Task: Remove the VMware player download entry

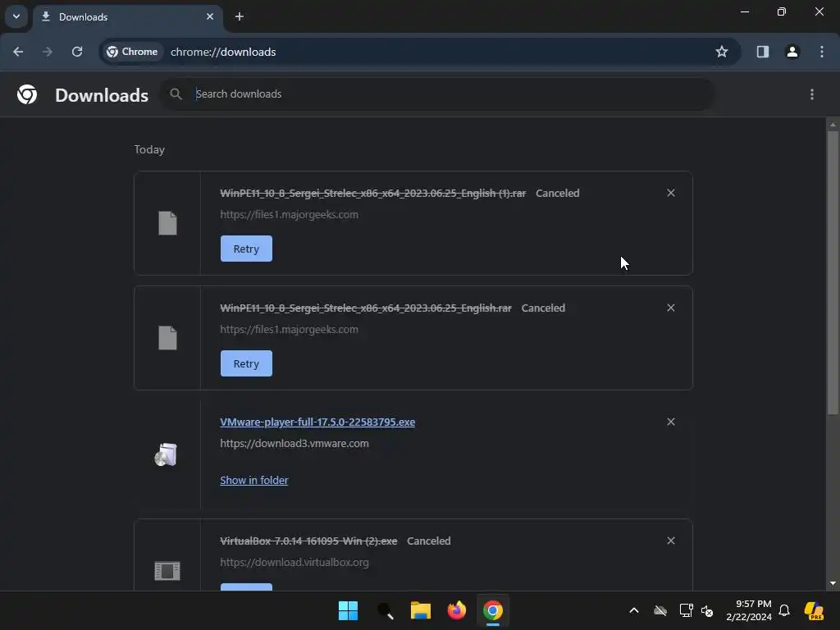Action: click(671, 422)
